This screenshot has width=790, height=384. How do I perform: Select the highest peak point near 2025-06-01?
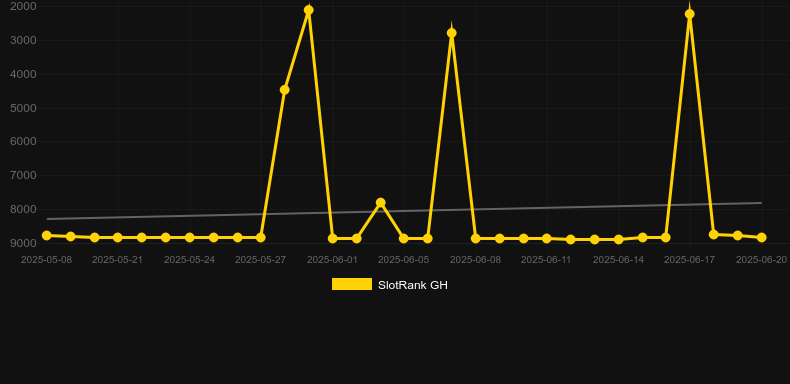(309, 10)
